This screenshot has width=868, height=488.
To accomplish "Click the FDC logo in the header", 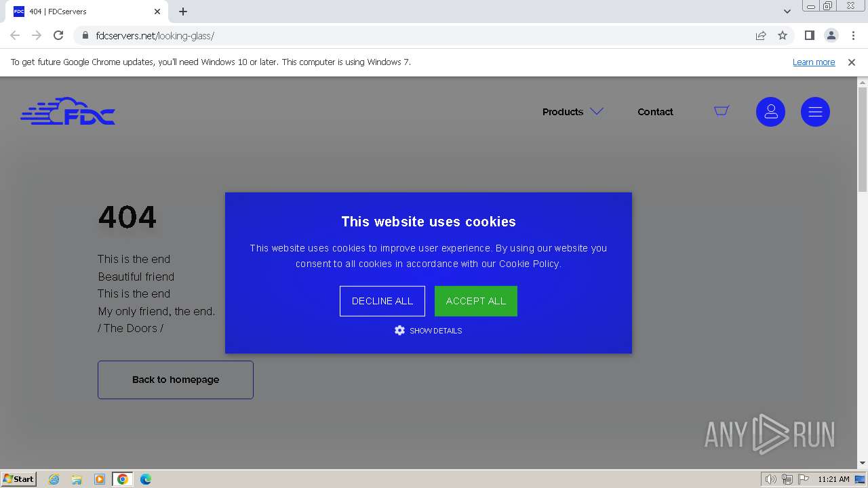I will pyautogui.click(x=68, y=111).
